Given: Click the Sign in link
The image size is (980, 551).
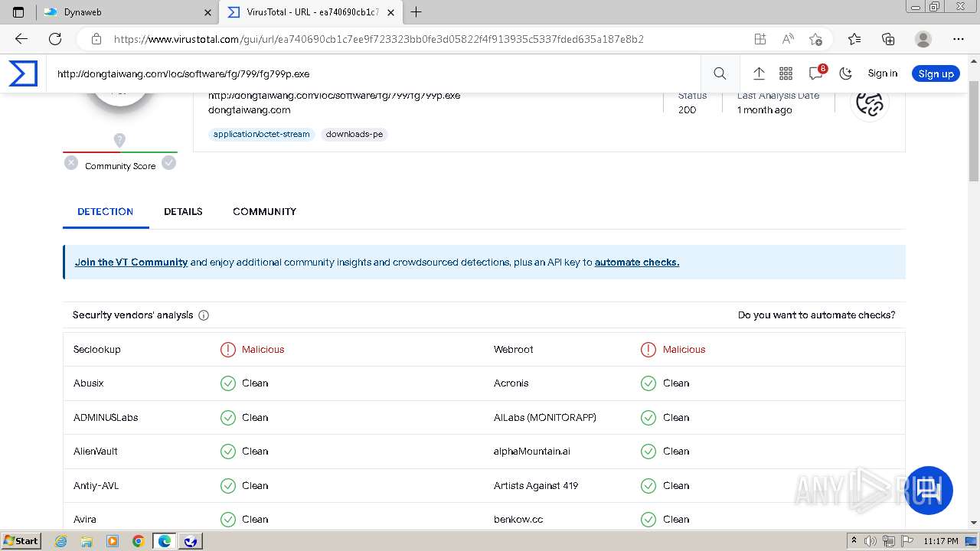Looking at the screenshot, I should (882, 73).
